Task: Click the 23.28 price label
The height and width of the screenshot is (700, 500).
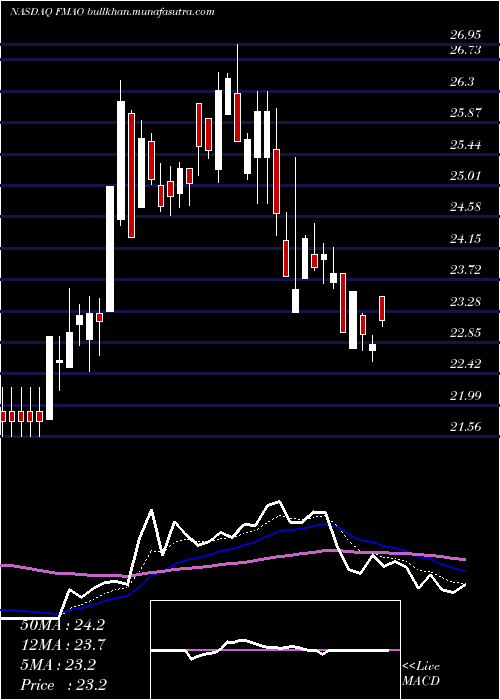Action: 466,302
